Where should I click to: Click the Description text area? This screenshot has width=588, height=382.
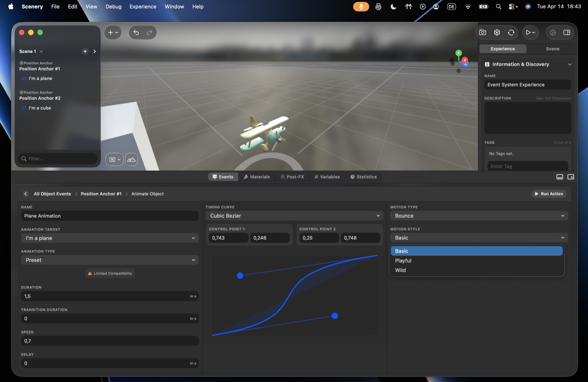(528, 118)
